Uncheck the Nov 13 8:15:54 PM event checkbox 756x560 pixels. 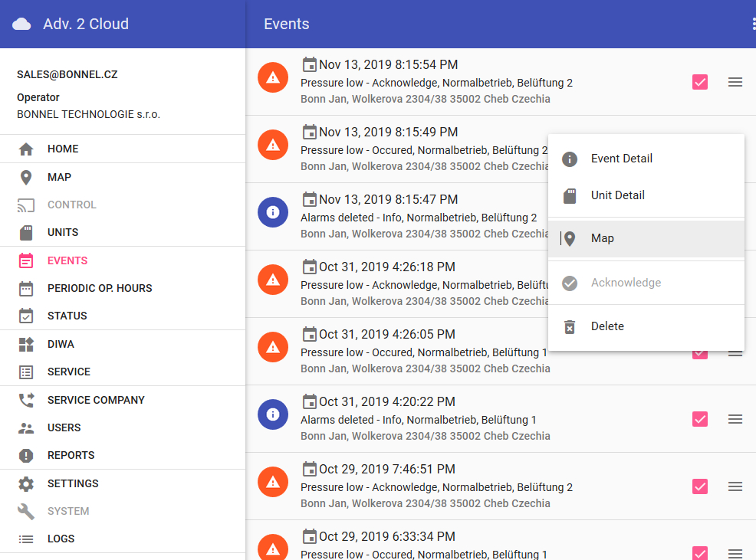(x=699, y=82)
